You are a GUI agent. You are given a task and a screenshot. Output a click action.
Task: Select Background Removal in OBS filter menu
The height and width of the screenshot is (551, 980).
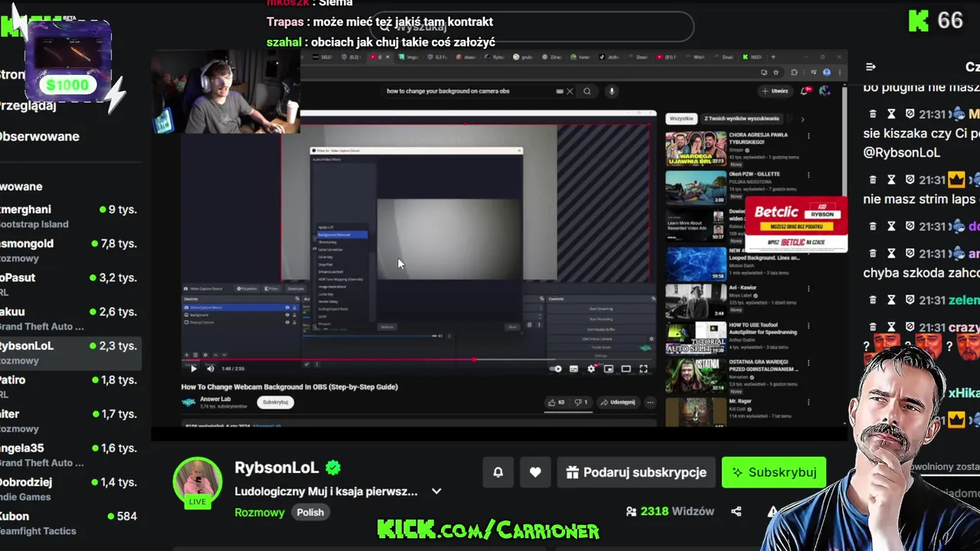coord(341,234)
